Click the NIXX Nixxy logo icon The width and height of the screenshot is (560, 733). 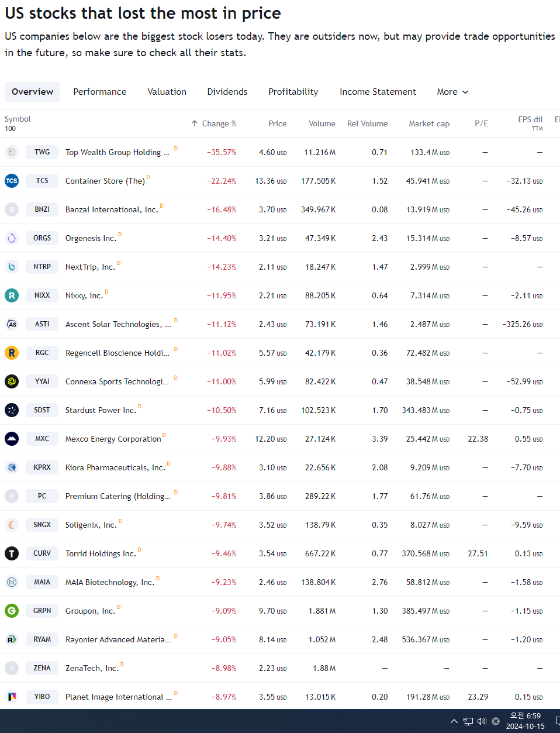click(x=12, y=295)
